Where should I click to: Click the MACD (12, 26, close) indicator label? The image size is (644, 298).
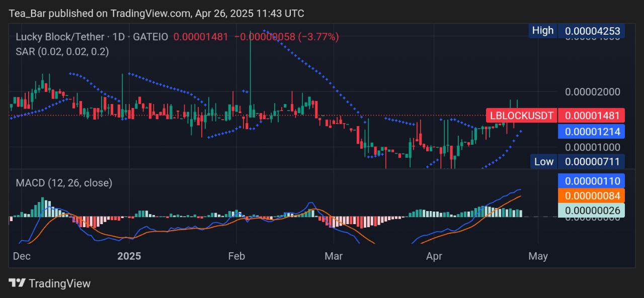64,183
